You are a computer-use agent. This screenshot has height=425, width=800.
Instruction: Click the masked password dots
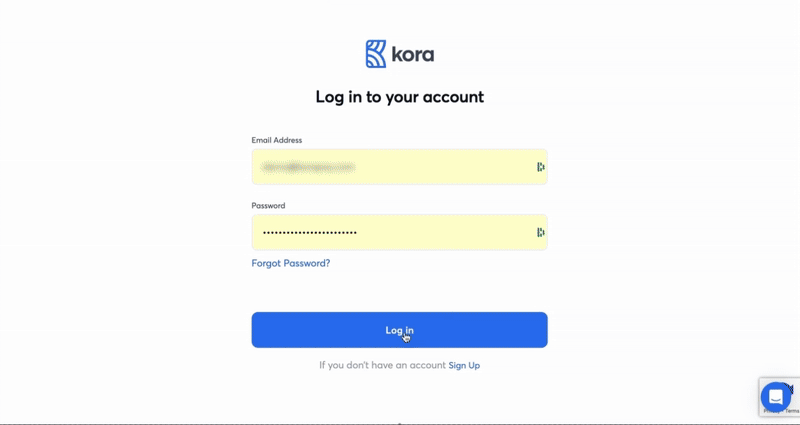(x=310, y=233)
